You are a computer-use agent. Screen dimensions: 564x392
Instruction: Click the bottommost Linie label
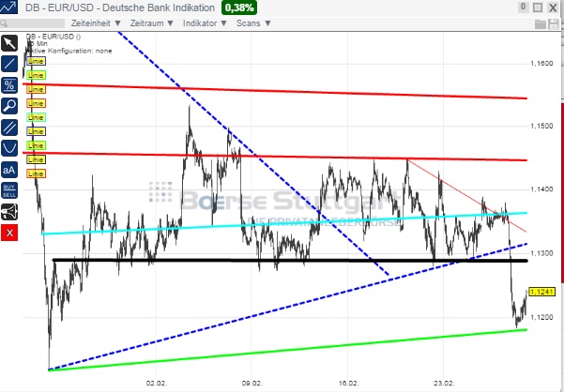click(36, 173)
